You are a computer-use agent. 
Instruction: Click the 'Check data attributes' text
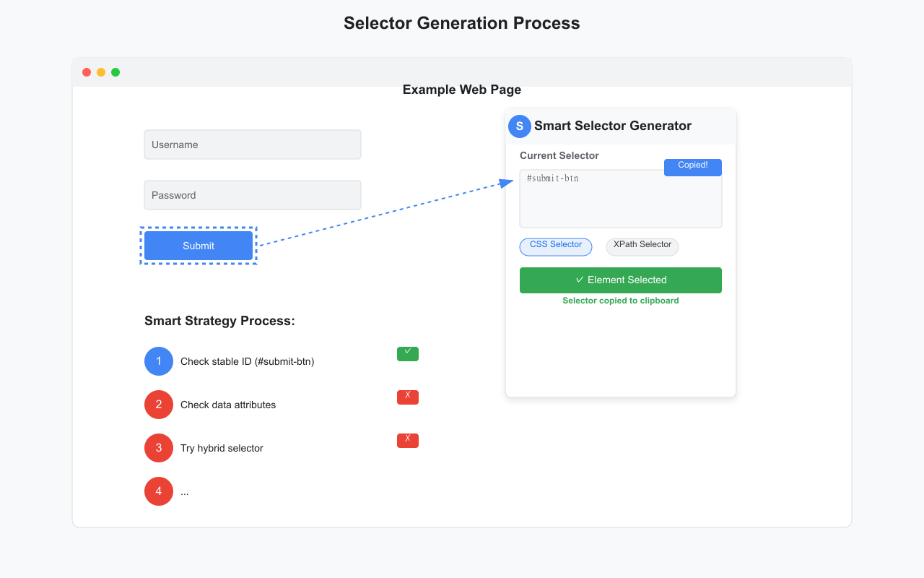point(228,405)
